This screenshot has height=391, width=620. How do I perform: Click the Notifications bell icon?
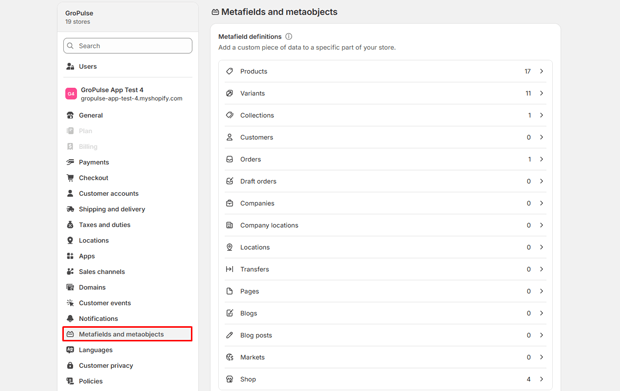coord(70,319)
